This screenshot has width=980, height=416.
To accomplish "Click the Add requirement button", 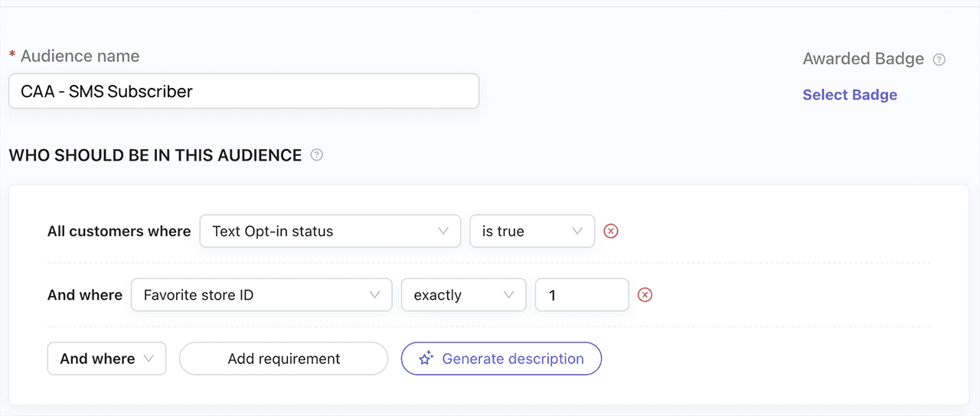I will point(283,359).
